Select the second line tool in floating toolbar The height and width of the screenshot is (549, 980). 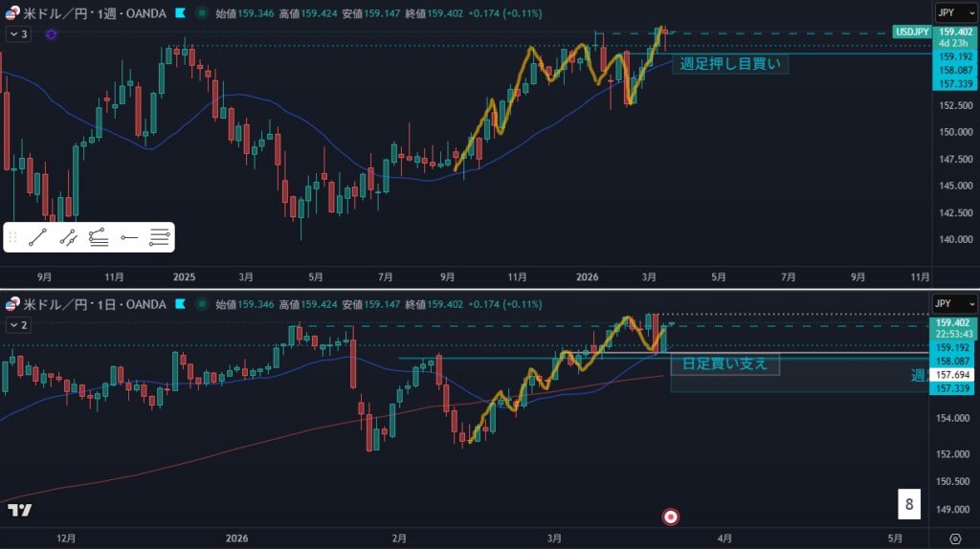pyautogui.click(x=68, y=237)
